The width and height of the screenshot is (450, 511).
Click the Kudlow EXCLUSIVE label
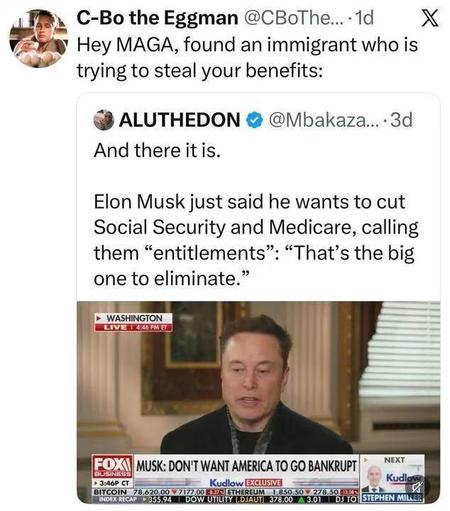pyautogui.click(x=246, y=482)
